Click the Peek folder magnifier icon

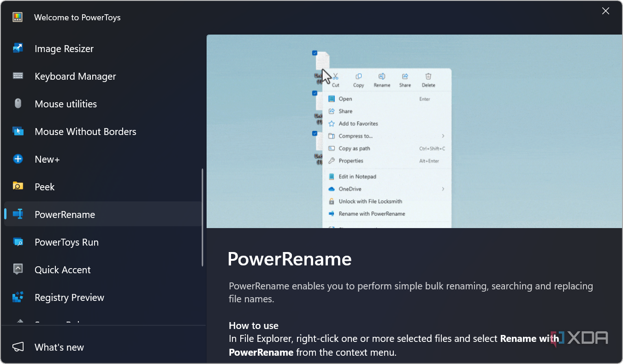(18, 187)
